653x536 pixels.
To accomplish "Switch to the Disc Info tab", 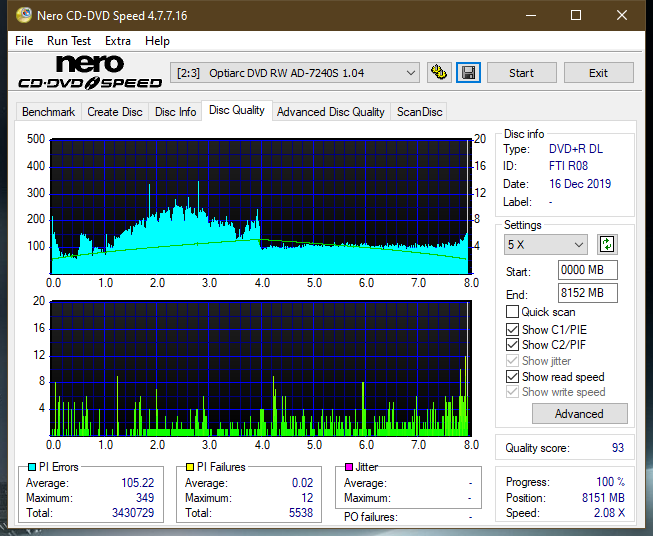I will 175,112.
